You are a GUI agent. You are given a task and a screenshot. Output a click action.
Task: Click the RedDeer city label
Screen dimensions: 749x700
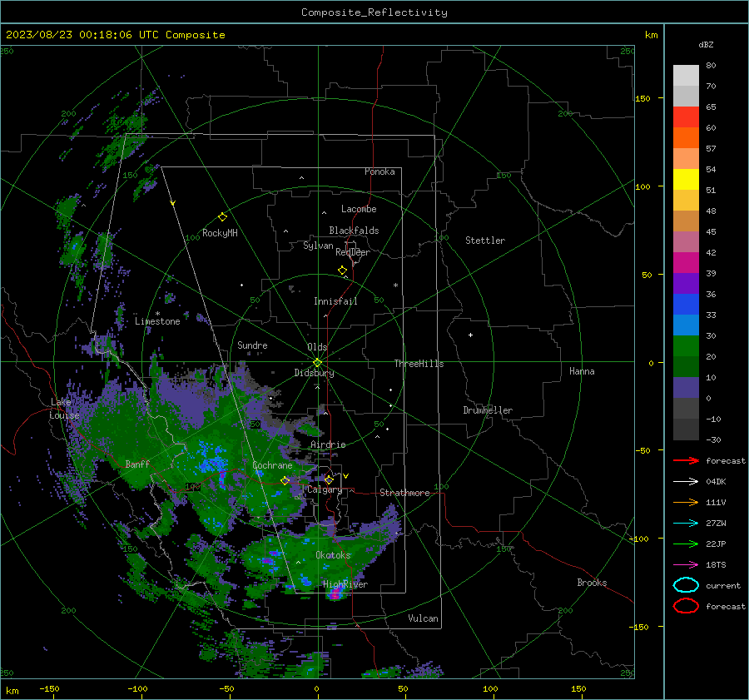pos(353,252)
